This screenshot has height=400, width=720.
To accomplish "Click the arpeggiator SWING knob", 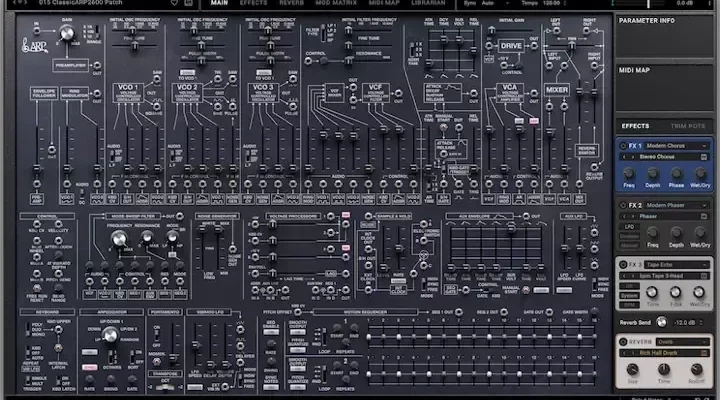I will click(x=111, y=379).
